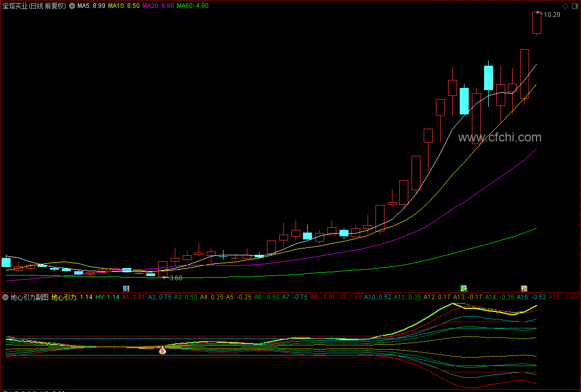Click the orange 榜 marker icon
Screen dimensions: 581x392
[x=524, y=289]
